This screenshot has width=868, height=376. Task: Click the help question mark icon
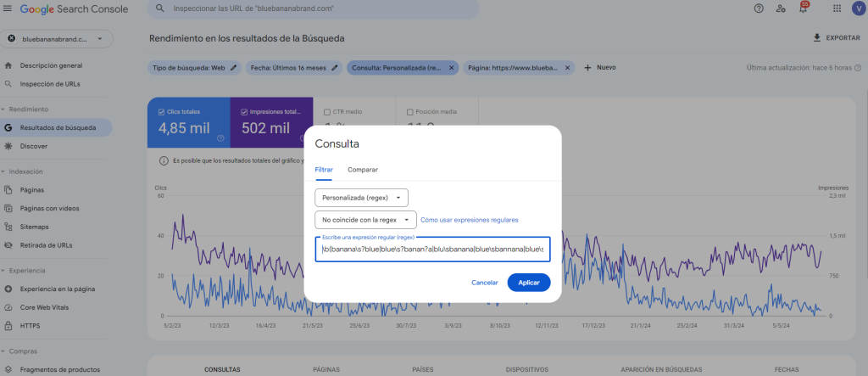[x=759, y=8]
